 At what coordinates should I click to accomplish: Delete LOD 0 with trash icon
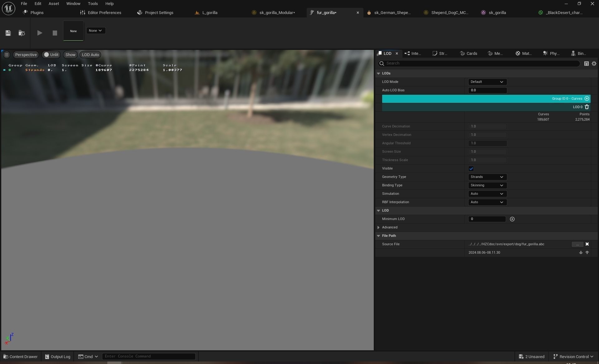[587, 107]
